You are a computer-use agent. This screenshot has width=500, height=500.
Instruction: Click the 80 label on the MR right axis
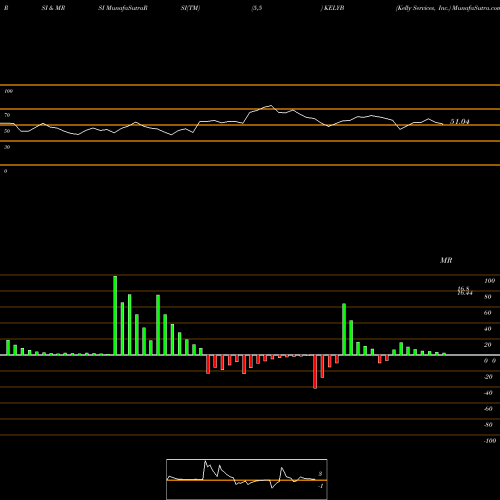pos(488,297)
